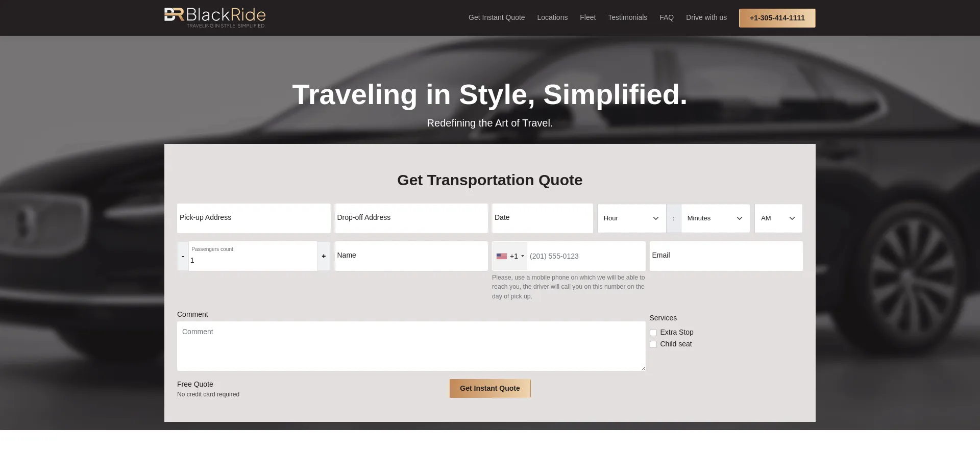980x453 pixels.
Task: Open the Date field
Action: point(542,218)
